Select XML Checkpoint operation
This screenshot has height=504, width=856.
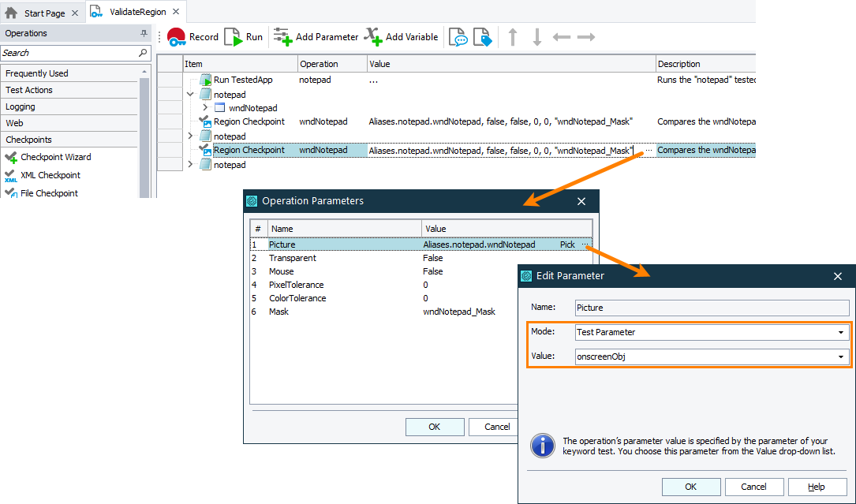click(x=50, y=175)
